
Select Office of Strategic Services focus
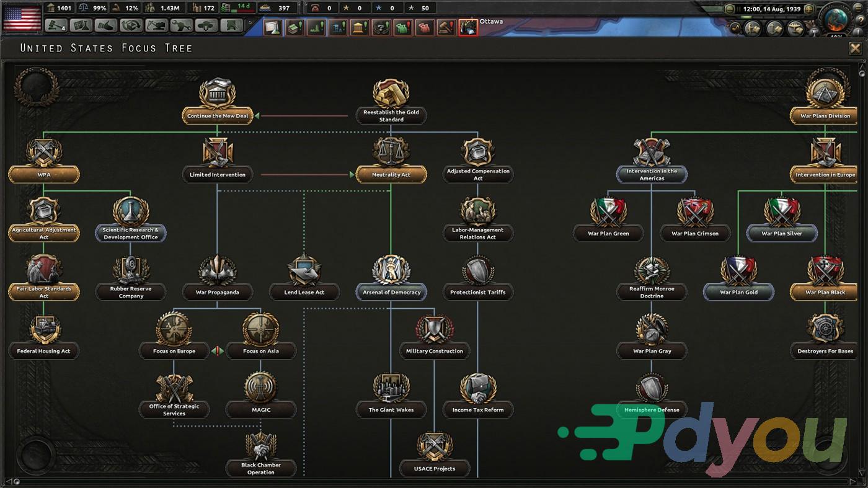[174, 396]
